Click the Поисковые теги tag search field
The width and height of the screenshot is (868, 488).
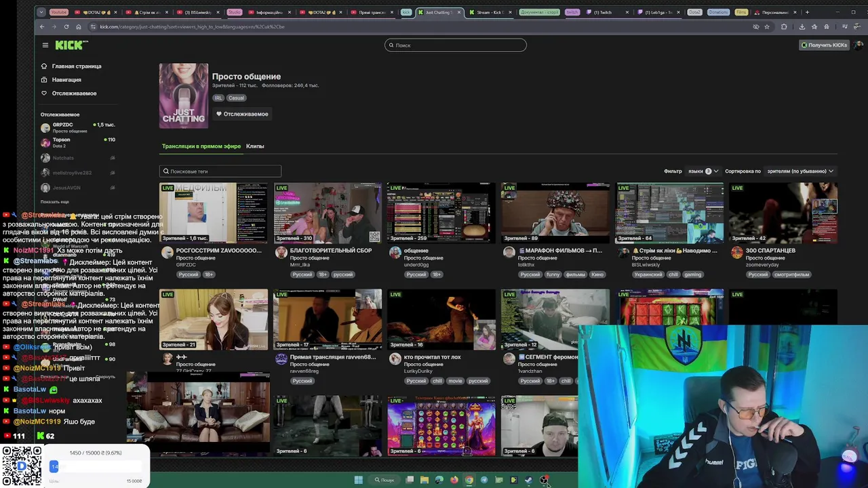(x=220, y=171)
